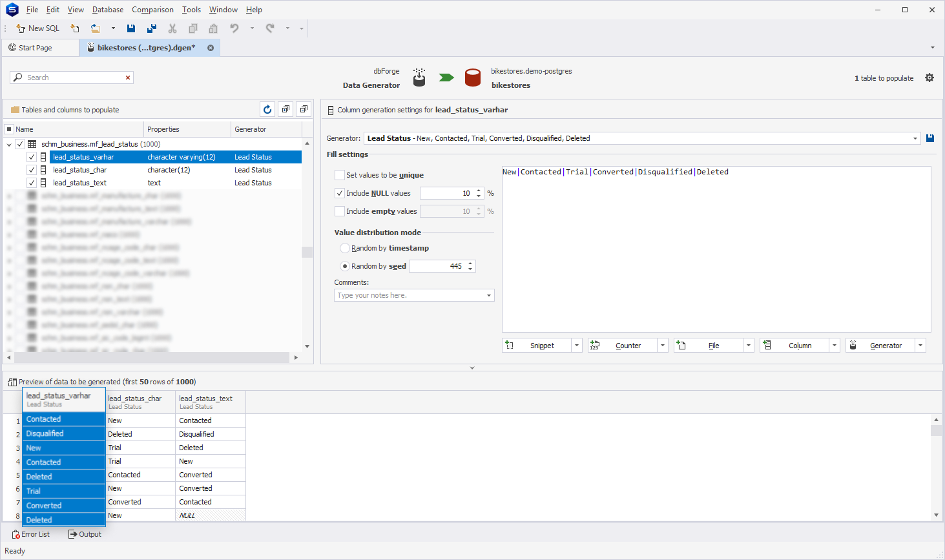This screenshot has height=560, width=945.
Task: Click the tables tree horizontal scrollbar
Action: (x=152, y=357)
